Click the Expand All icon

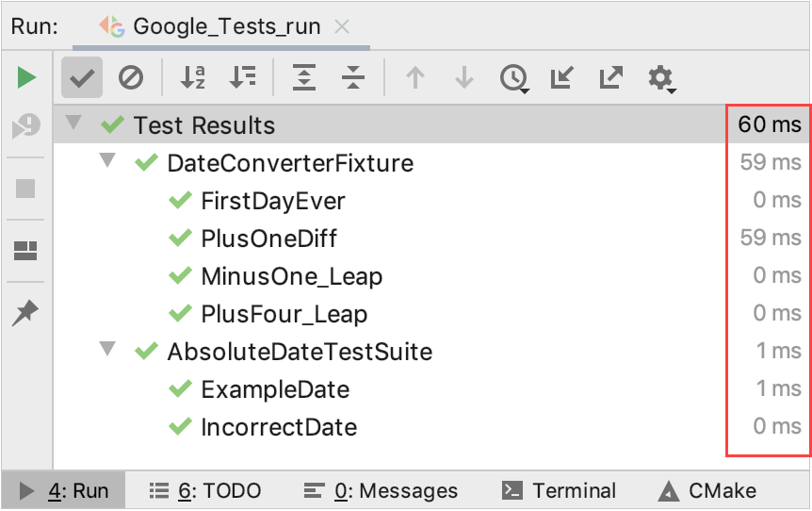pos(304,77)
